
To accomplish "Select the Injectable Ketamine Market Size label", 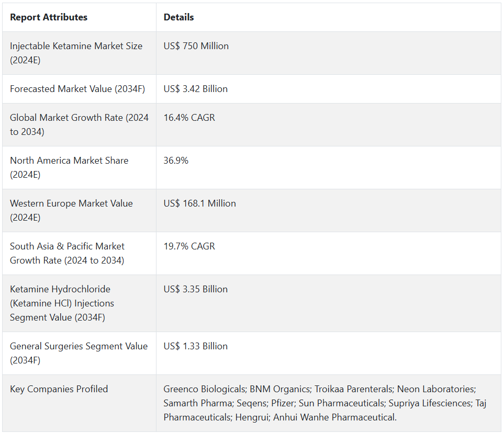I will pos(76,53).
